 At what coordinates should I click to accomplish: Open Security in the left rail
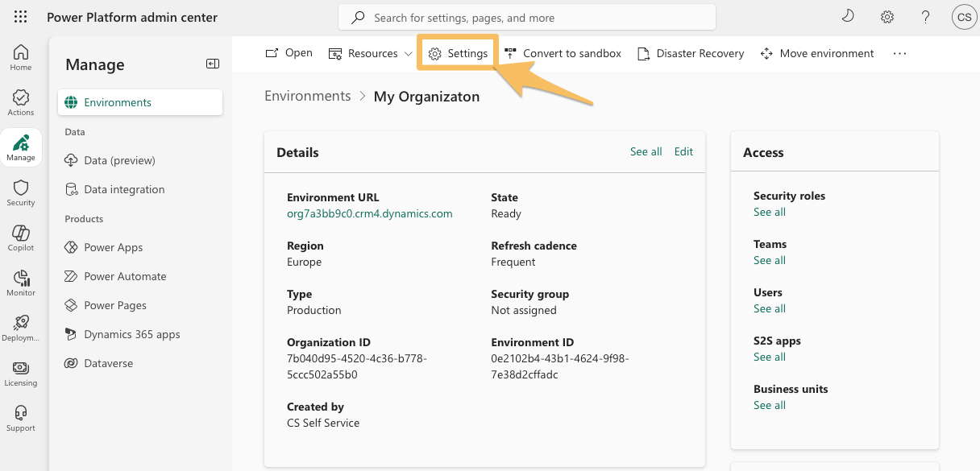tap(21, 192)
